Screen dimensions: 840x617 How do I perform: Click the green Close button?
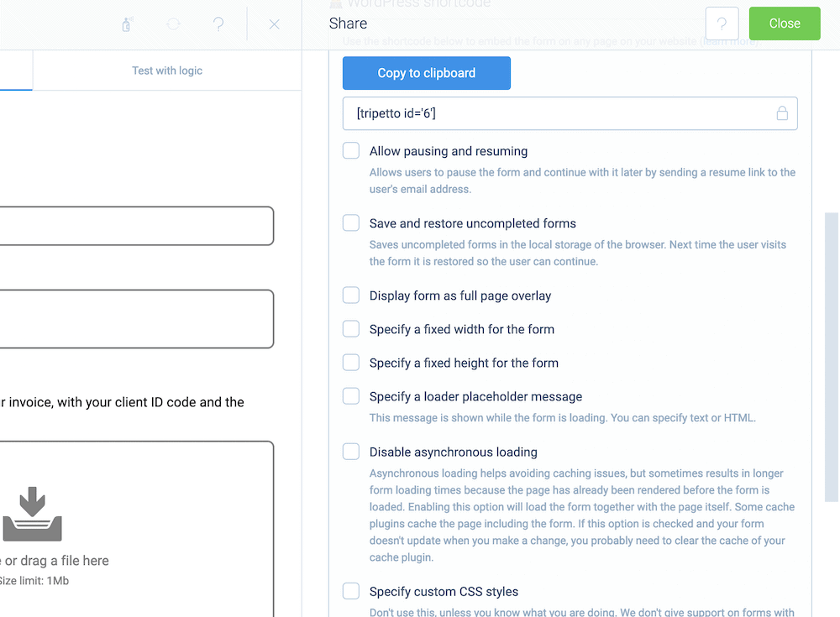click(x=785, y=24)
